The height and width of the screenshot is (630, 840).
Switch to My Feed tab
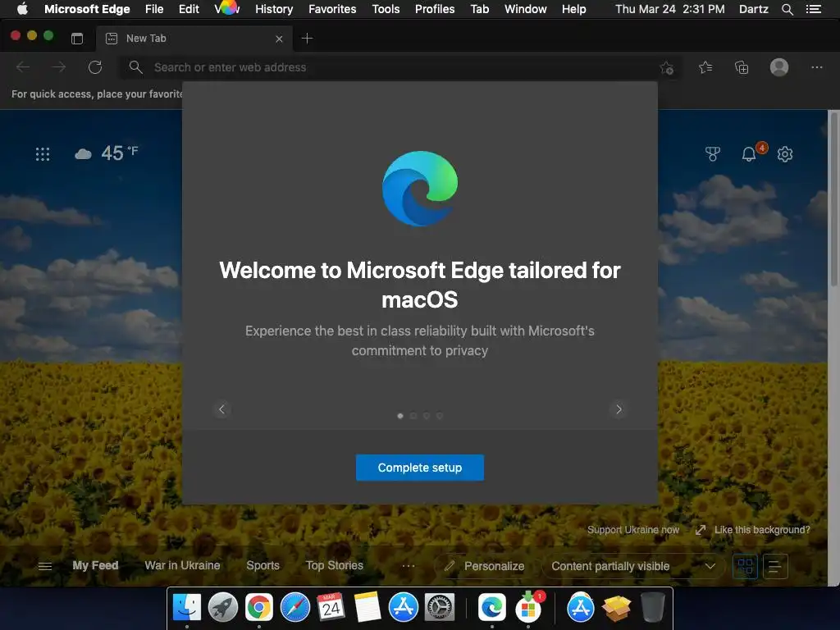[95, 565]
